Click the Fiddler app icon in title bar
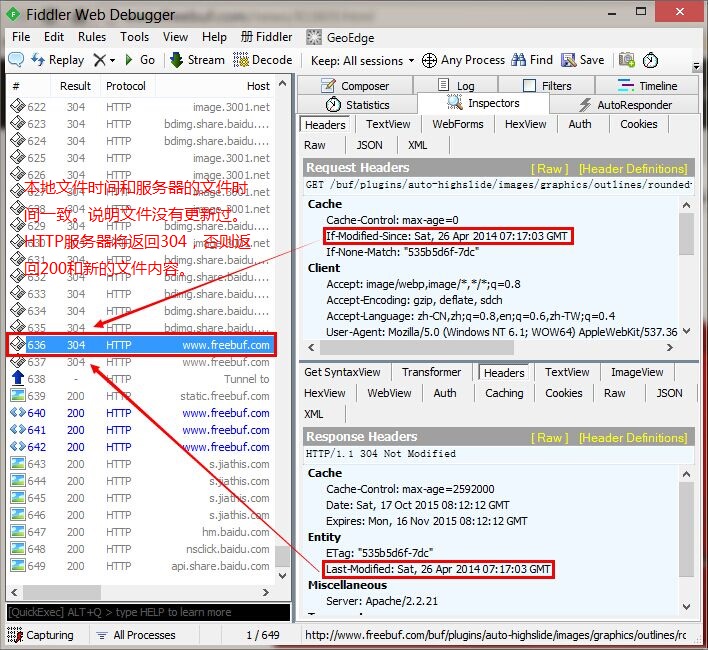Screen dimensions: 708x650 tap(14, 14)
